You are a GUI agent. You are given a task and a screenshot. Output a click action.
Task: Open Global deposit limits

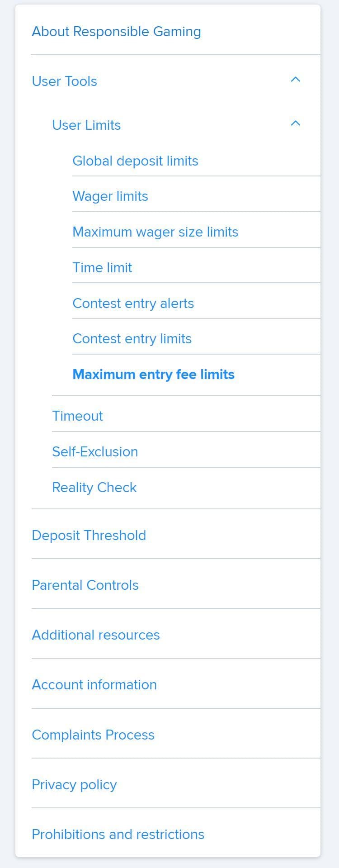pyautogui.click(x=135, y=161)
